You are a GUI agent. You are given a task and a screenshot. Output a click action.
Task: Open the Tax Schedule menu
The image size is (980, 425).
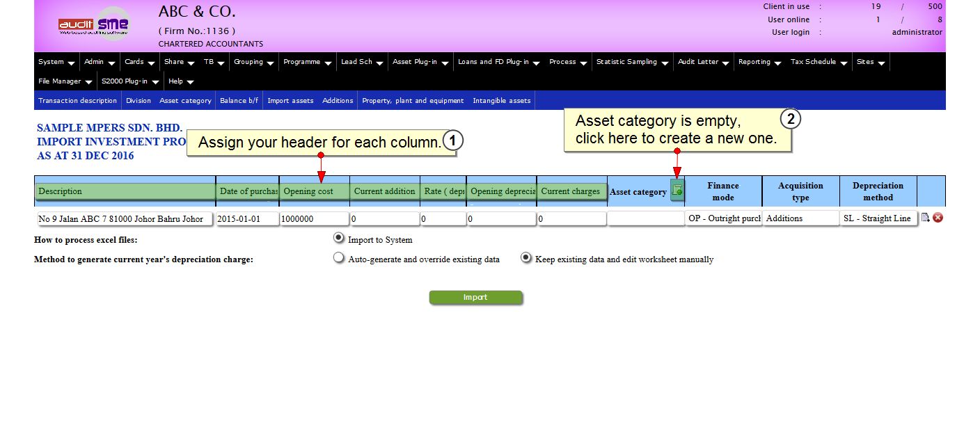[x=819, y=62]
